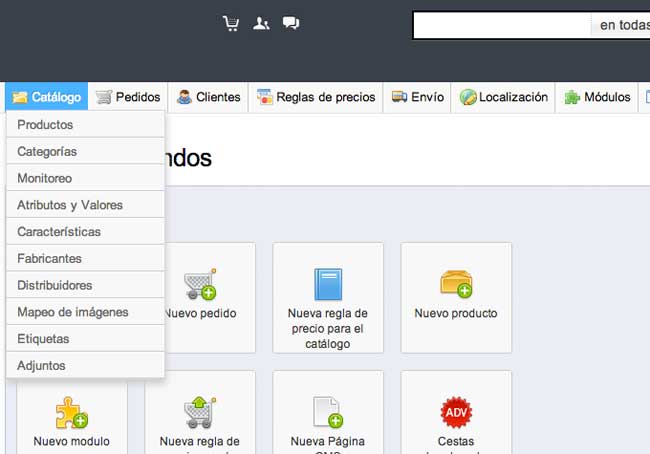Click the Módulos green puzzle icon
This screenshot has height=454, width=650.
(x=572, y=97)
